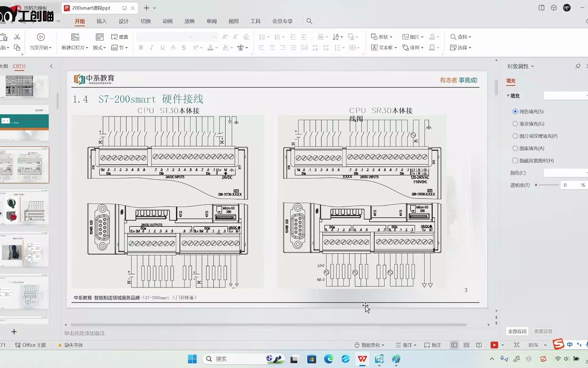Click 缺失字体 warning in status bar
The width and height of the screenshot is (588, 368).
(70, 345)
